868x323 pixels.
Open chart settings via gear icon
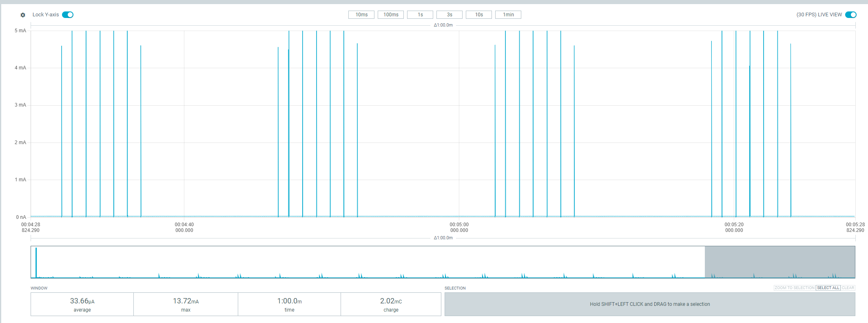(23, 15)
